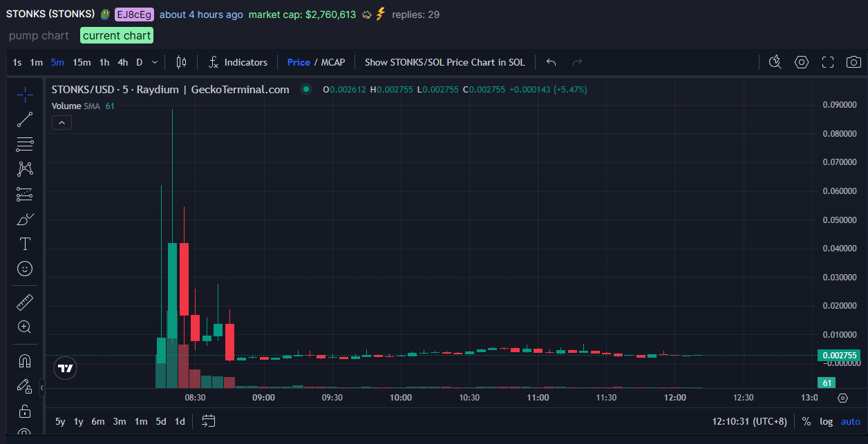Open quick search in top toolbar
Viewport: 868px width, 444px height.
[775, 62]
